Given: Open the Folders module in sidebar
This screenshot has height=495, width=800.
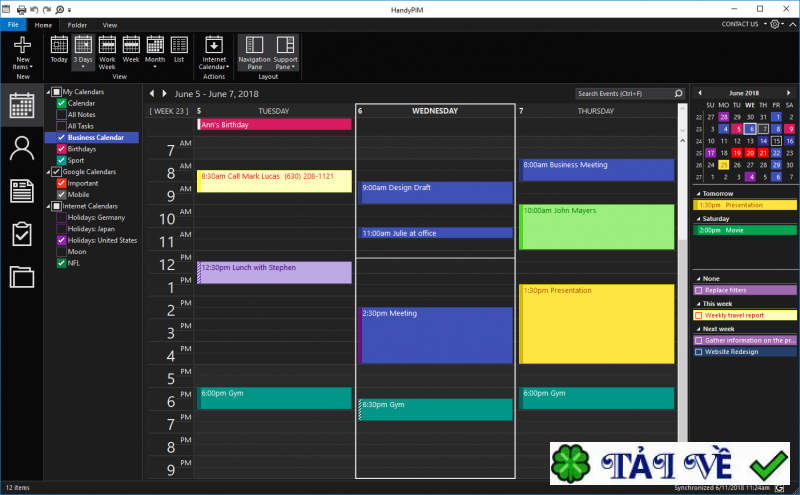Looking at the screenshot, I should [22, 277].
